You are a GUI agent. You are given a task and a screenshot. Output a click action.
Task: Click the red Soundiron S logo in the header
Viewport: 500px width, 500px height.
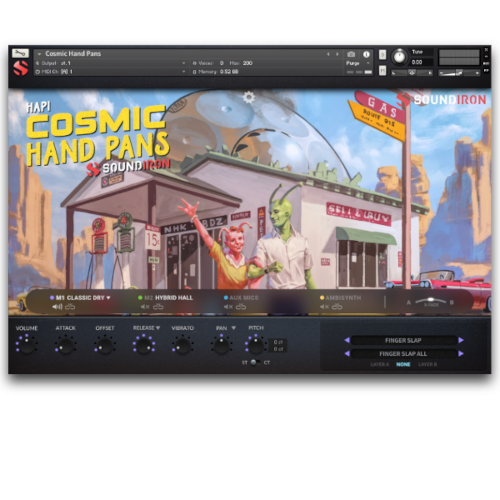pyautogui.click(x=21, y=68)
